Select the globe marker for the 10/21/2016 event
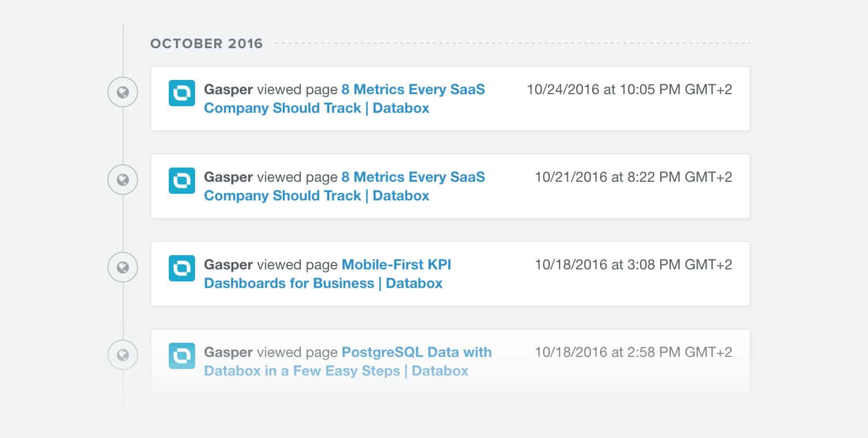The width and height of the screenshot is (868, 438). pos(123,180)
